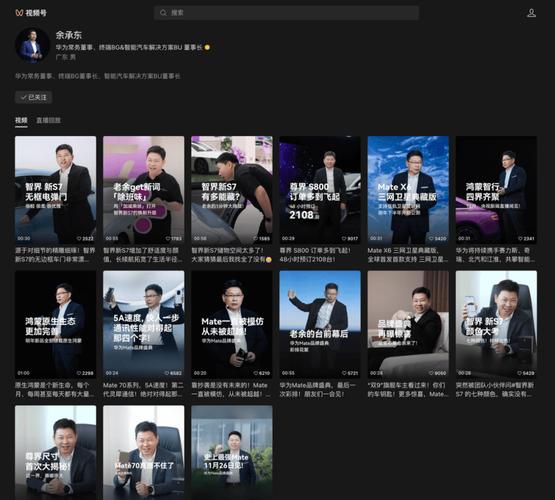Click the search magnifier icon
The height and width of the screenshot is (500, 555).
163,13
